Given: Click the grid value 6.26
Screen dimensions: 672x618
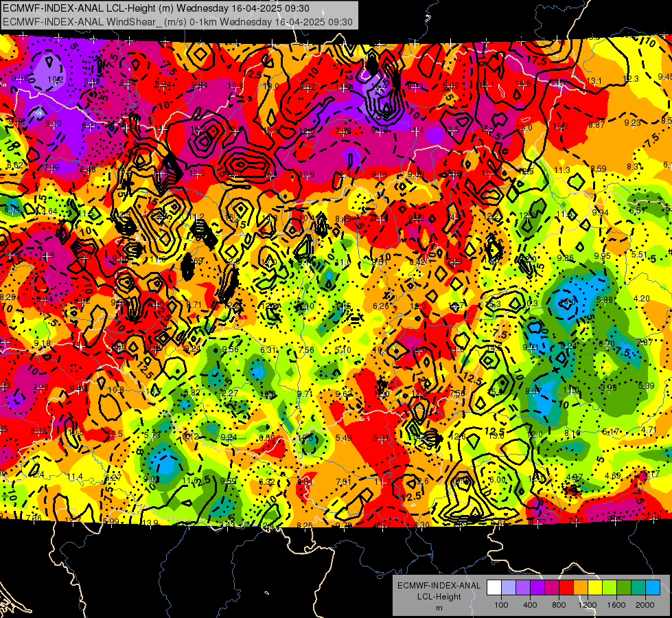Looking at the screenshot, I should pyautogui.click(x=381, y=306).
